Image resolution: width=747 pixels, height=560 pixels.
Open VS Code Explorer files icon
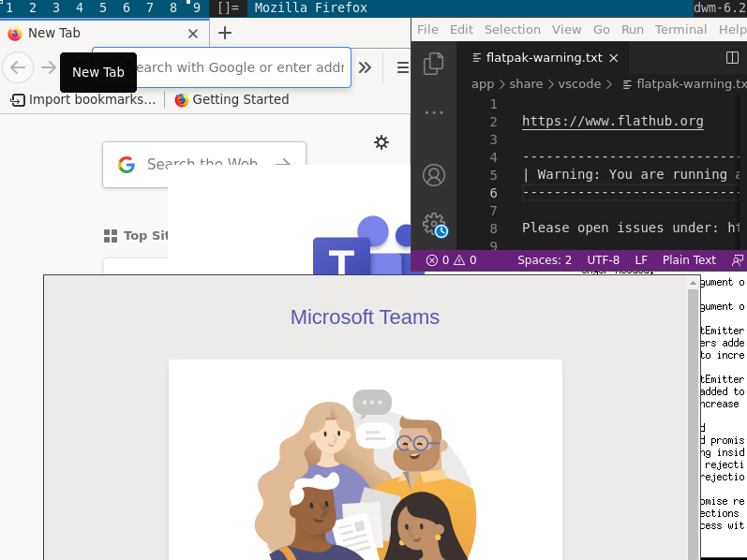[x=434, y=64]
